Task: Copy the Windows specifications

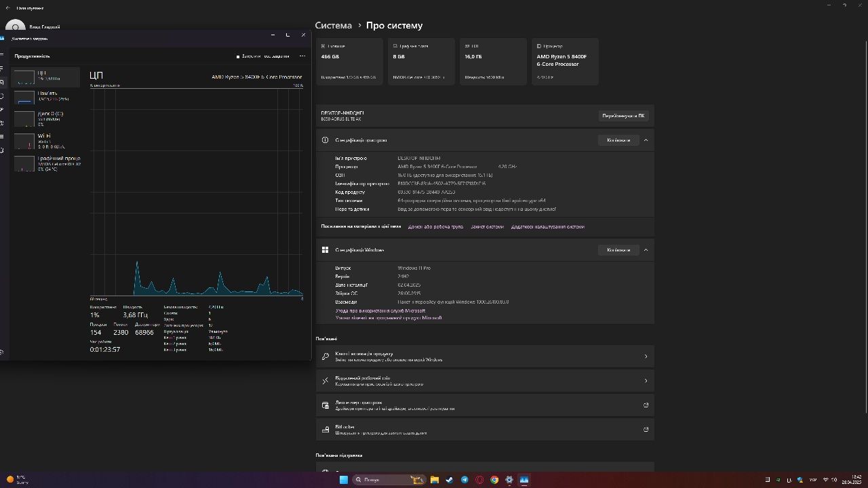Action: [x=618, y=250]
